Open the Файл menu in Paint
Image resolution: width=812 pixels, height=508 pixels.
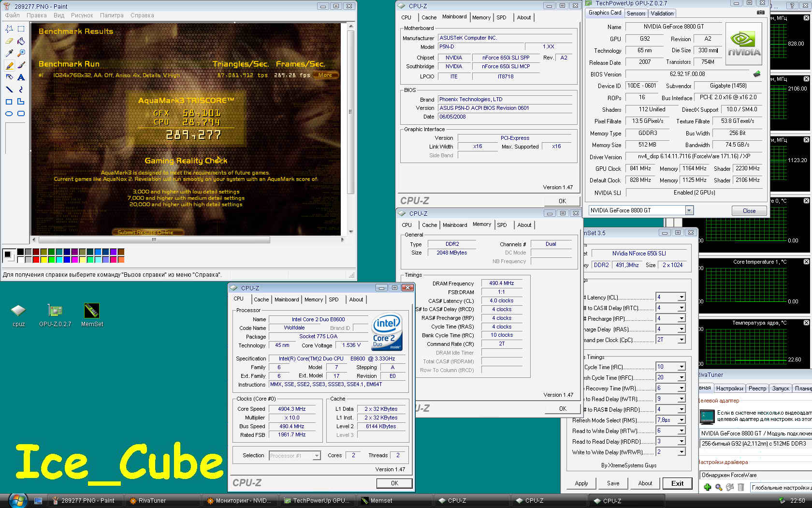pyautogui.click(x=13, y=15)
